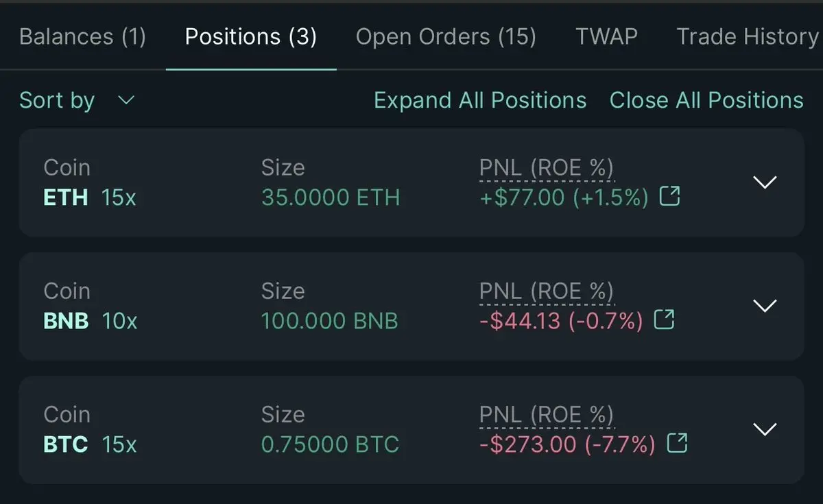Open share icon beside BTC PNL

[677, 444]
